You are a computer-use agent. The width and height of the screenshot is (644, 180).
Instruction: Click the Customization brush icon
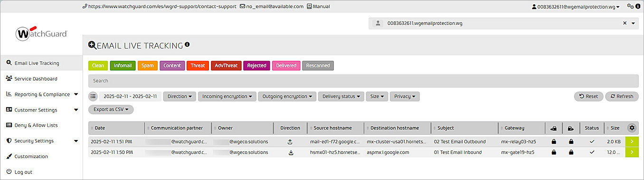tap(9, 156)
